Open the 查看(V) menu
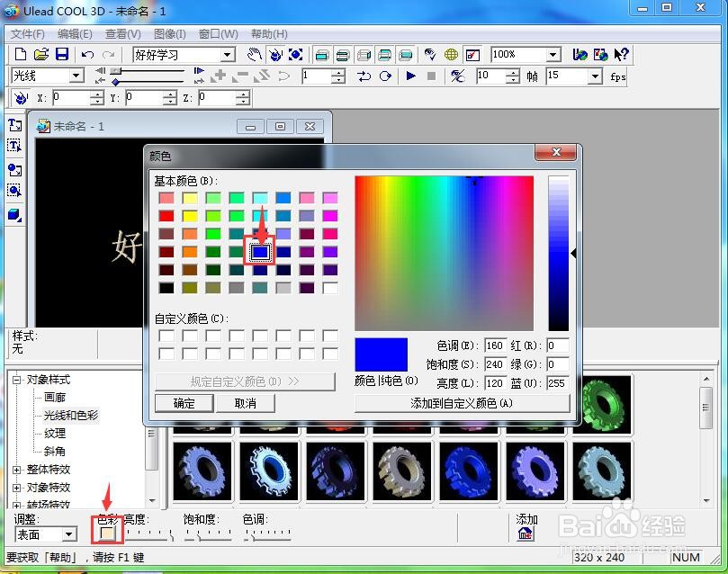 pos(122,34)
